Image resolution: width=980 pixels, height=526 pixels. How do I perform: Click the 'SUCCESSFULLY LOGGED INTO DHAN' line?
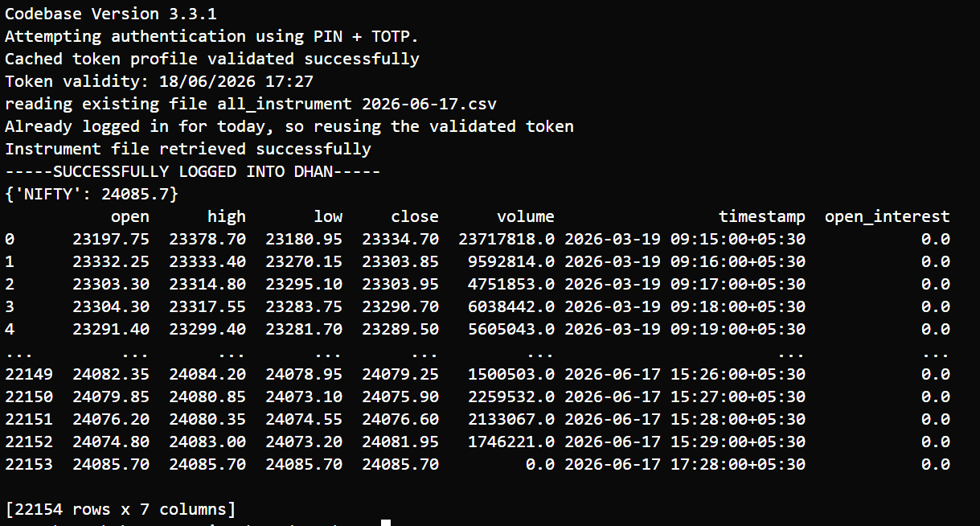pos(193,171)
